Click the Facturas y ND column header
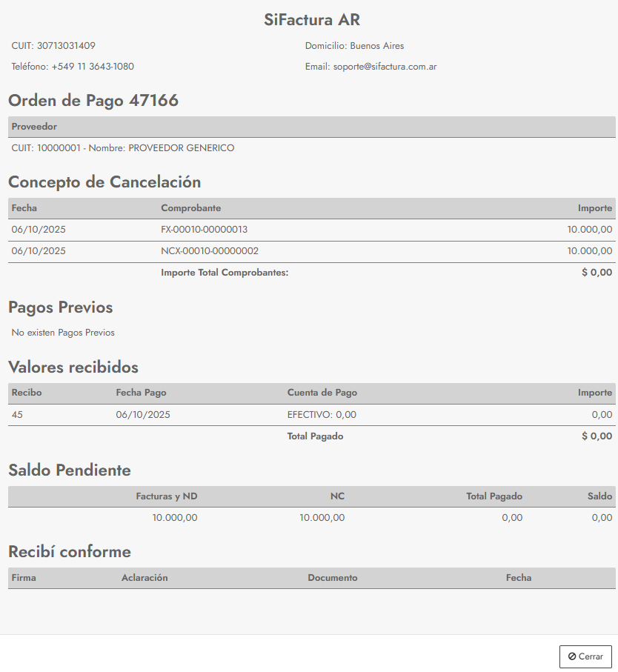The image size is (618, 672). click(x=167, y=496)
